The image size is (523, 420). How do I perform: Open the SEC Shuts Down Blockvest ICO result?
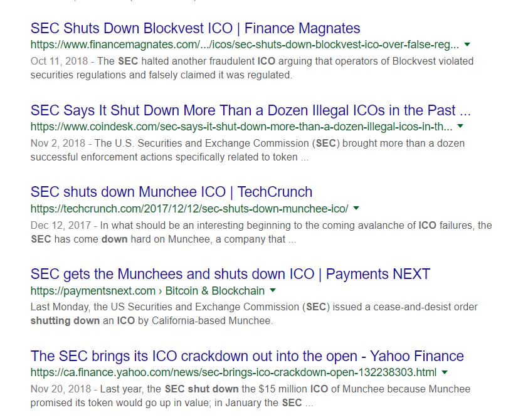(195, 28)
